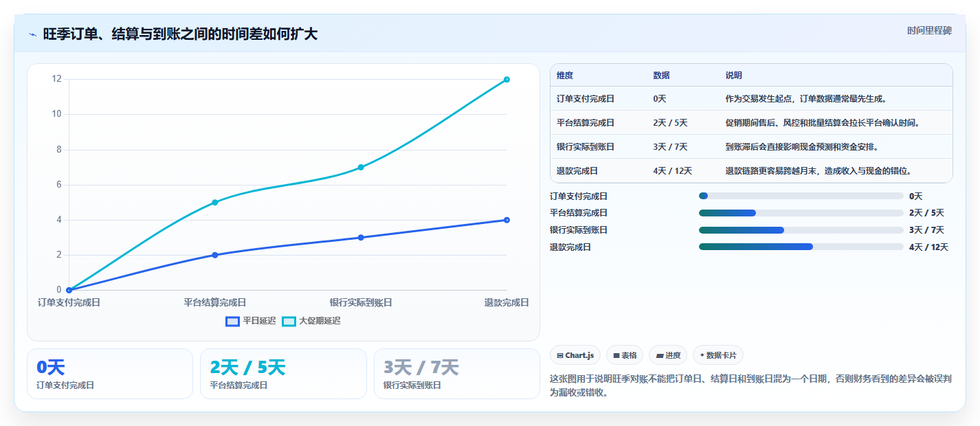Image resolution: width=980 pixels, height=426 pixels.
Task: Click the 平日延迟 point at 平台结算完成日 (2)
Action: (x=215, y=255)
